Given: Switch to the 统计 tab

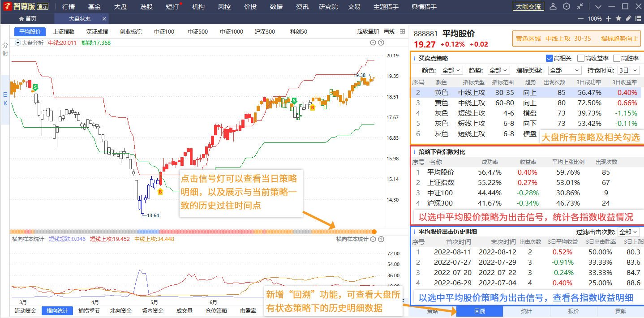Looking at the screenshot, I should point(527,311).
